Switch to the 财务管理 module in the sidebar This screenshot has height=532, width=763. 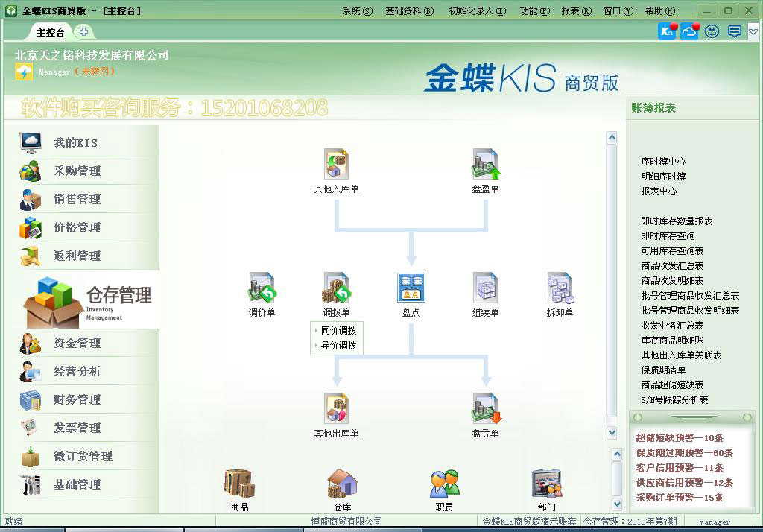79,399
